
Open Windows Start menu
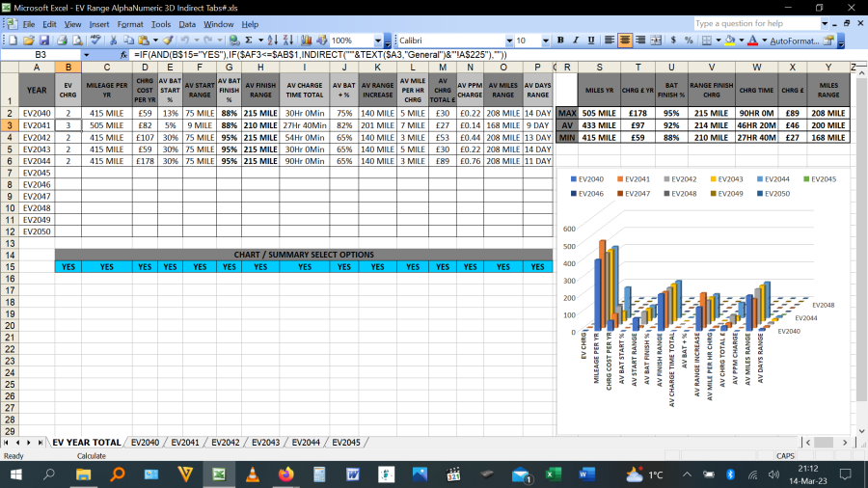coord(16,474)
